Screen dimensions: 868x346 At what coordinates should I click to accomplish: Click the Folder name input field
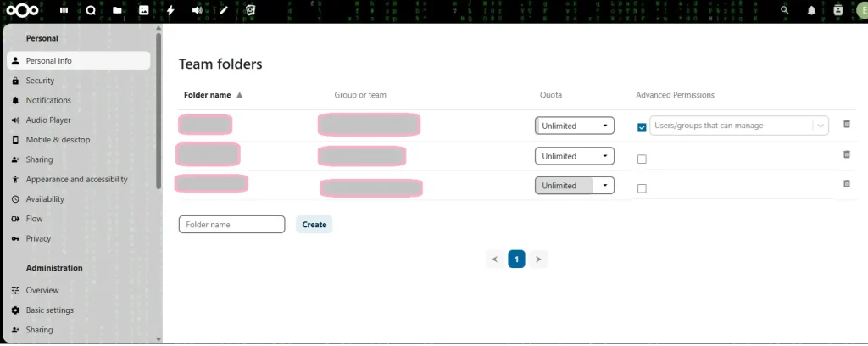click(232, 224)
